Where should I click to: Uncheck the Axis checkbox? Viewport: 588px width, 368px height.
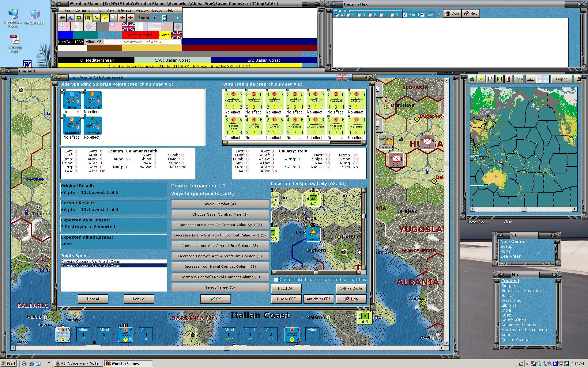(x=423, y=14)
